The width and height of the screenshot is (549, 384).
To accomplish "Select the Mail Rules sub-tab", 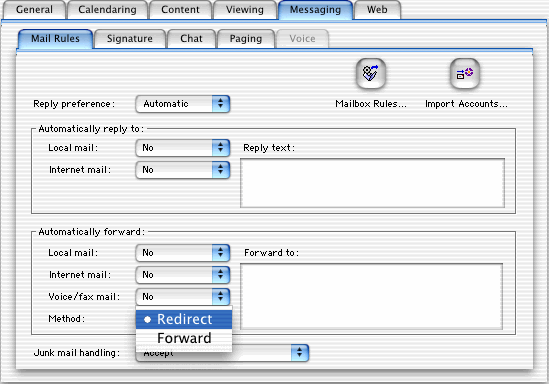I will 55,39.
